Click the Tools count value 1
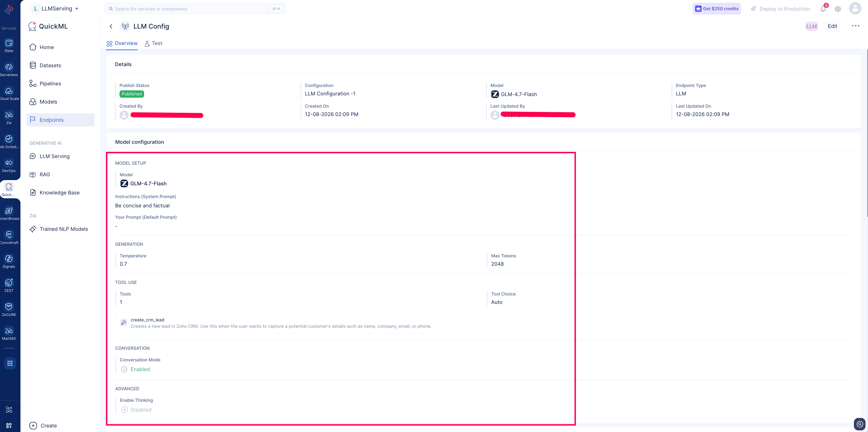The width and height of the screenshot is (868, 432). [121, 302]
